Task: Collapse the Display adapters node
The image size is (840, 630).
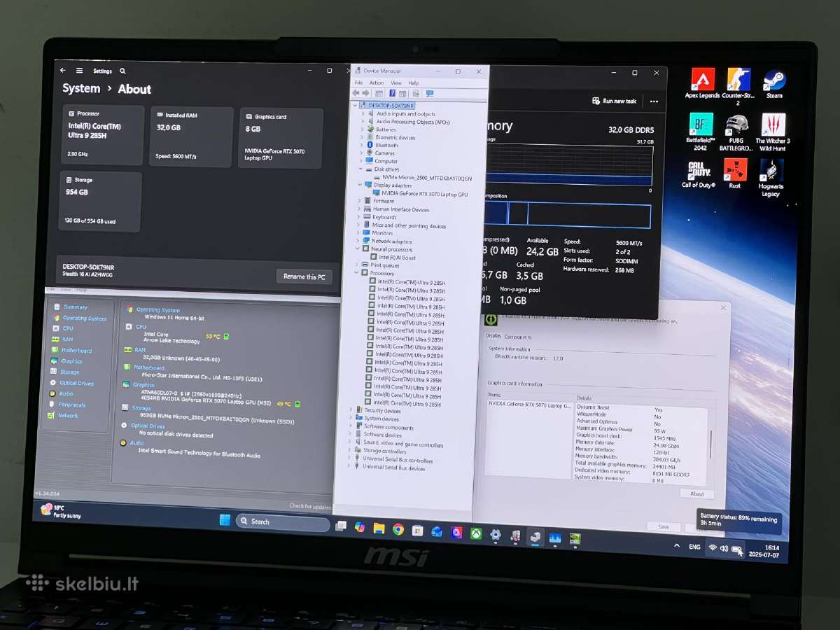Action: point(360,185)
